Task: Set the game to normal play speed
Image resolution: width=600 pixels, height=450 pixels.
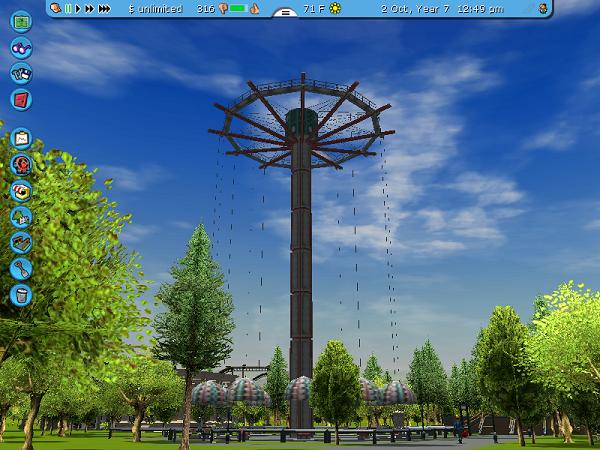Action: pos(79,8)
